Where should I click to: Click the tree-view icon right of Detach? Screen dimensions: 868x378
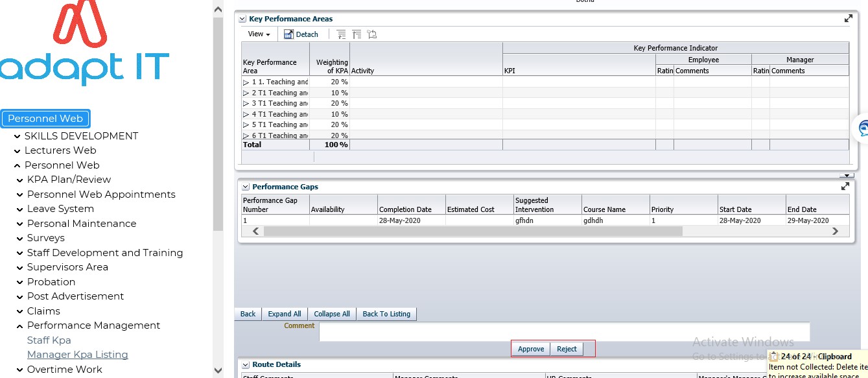pos(342,34)
